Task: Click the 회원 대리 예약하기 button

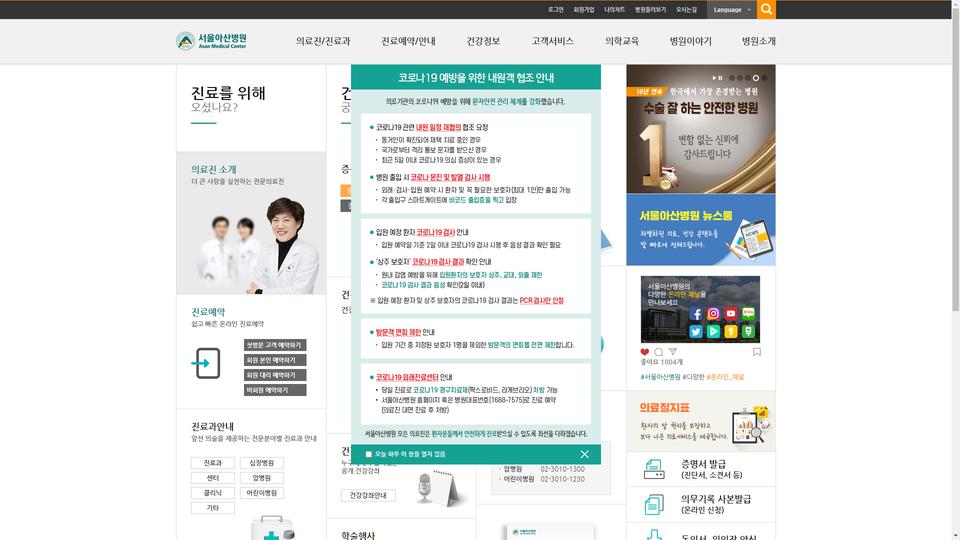Action: [275, 375]
